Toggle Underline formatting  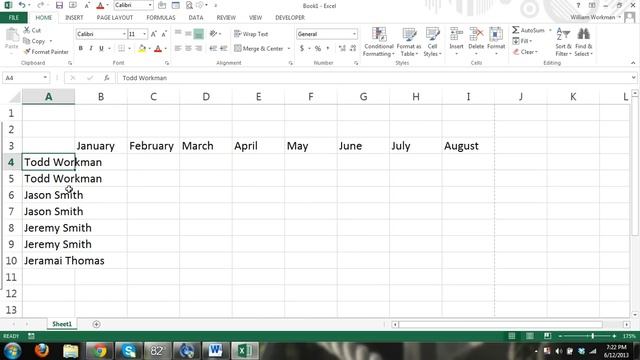101,49
